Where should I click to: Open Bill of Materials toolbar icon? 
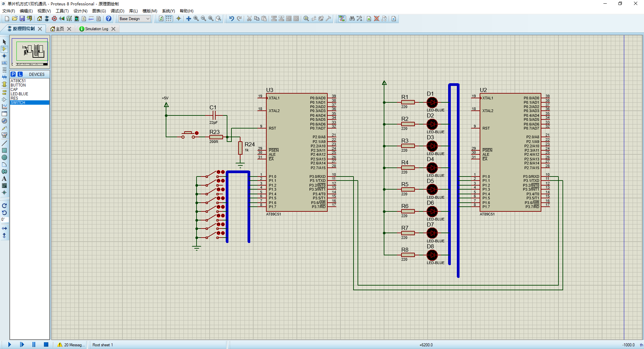84,18
